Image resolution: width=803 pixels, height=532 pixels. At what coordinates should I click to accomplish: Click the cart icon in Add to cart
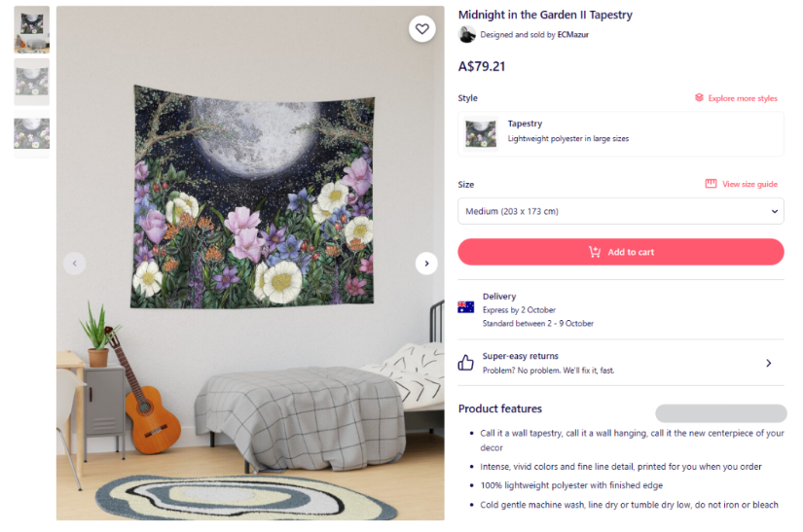[x=594, y=252]
